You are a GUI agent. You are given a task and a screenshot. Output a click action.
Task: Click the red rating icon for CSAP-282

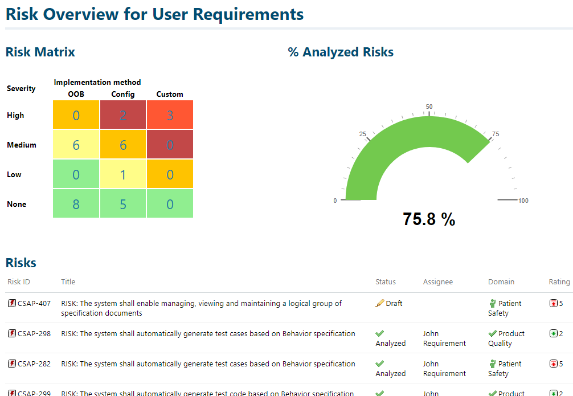pyautogui.click(x=553, y=363)
